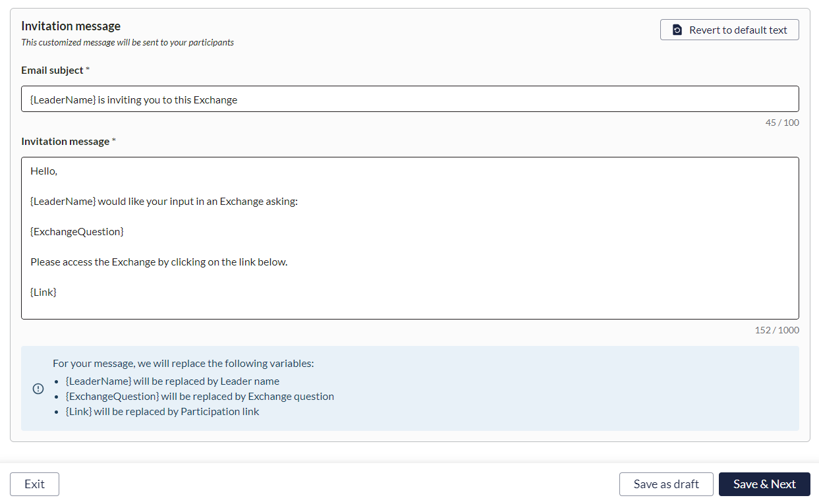Click the 'Invitation message' section heading
Viewport: 819px width, 504px height.
click(x=71, y=26)
